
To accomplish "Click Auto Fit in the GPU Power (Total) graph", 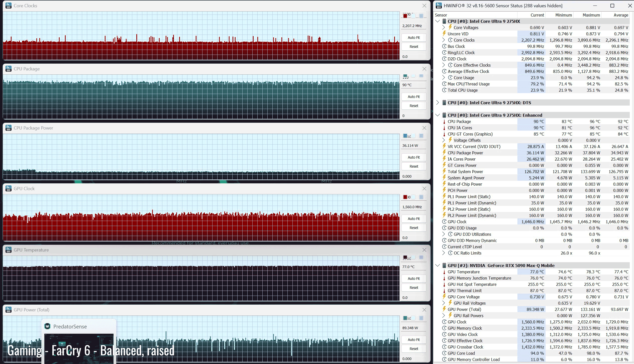I will point(414,340).
